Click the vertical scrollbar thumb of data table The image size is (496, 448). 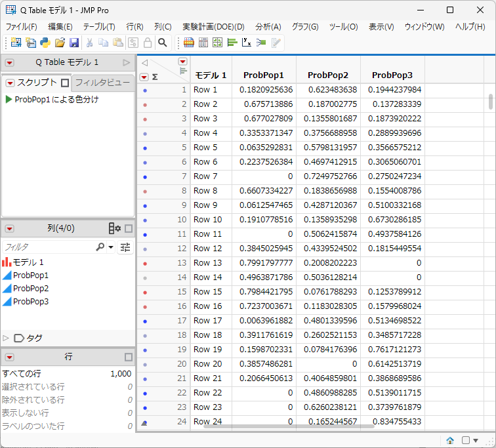pyautogui.click(x=490, y=102)
